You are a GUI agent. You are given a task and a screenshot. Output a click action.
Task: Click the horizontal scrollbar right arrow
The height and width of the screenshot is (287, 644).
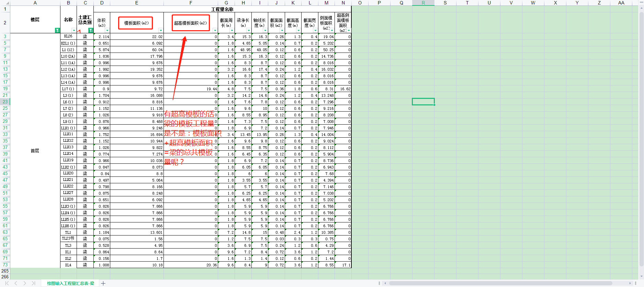(630, 283)
